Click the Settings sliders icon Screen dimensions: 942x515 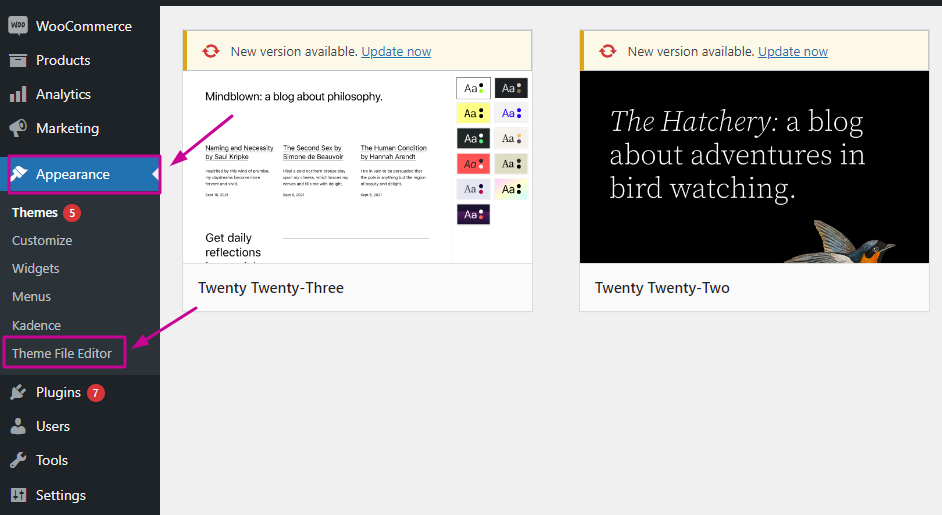coord(18,495)
